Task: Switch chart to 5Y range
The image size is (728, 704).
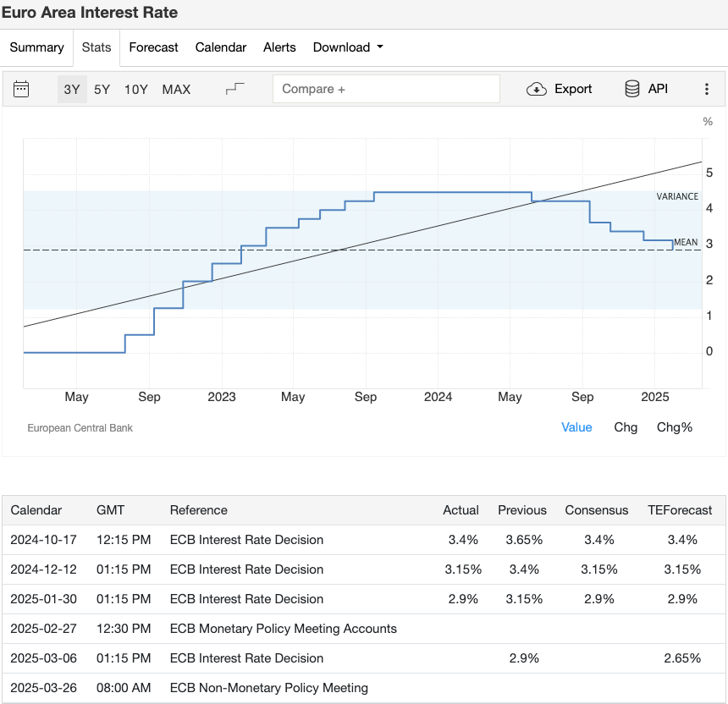Action: [x=102, y=89]
